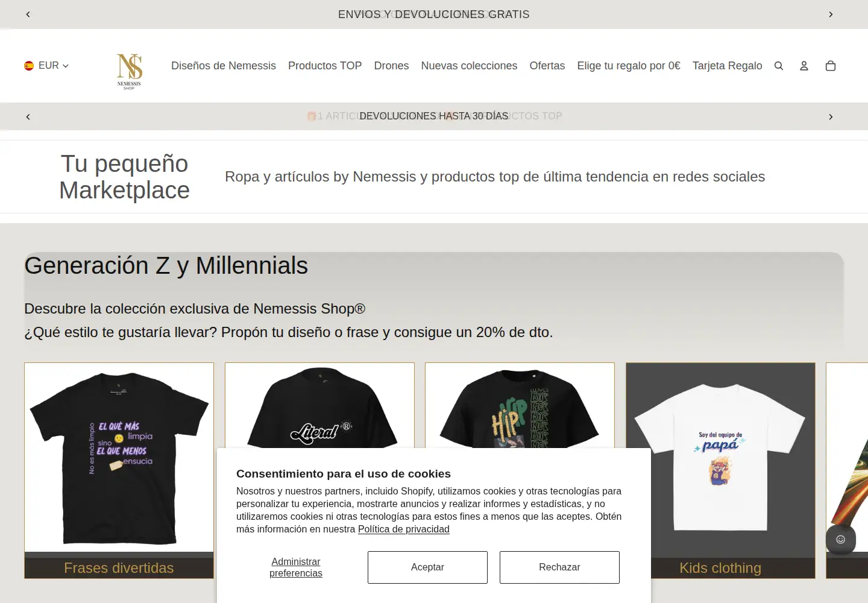This screenshot has height=603, width=868.
Task: Open the shopping cart bag icon
Action: coord(831,66)
